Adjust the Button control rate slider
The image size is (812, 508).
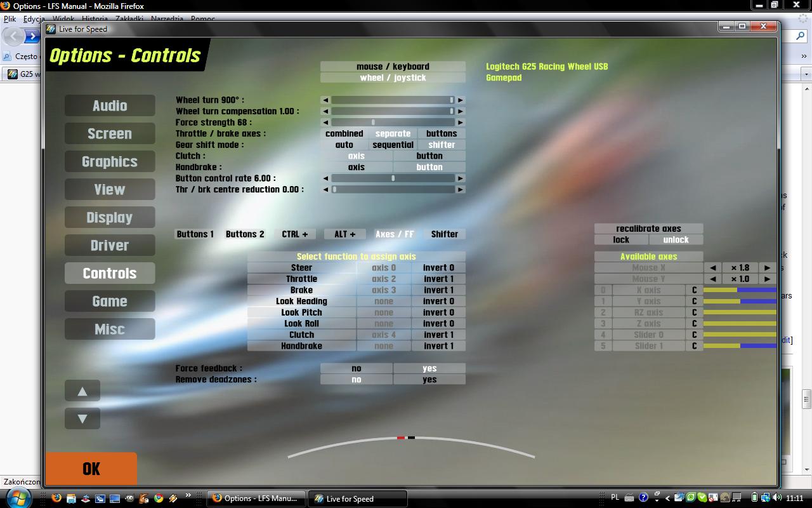tap(393, 178)
